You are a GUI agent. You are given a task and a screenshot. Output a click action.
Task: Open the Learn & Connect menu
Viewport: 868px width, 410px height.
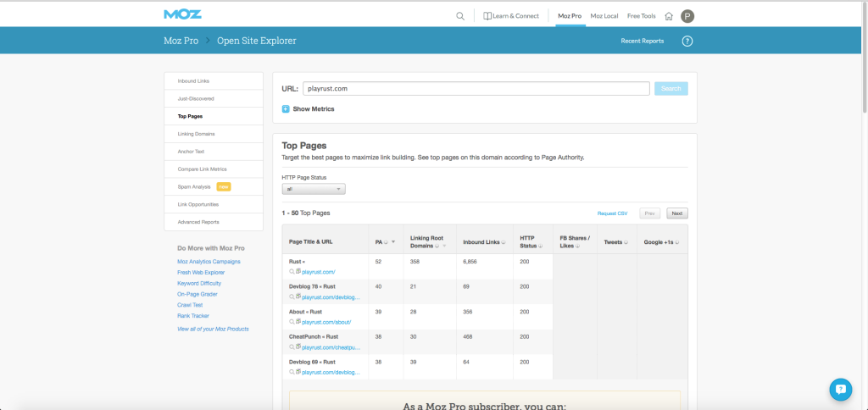point(511,16)
